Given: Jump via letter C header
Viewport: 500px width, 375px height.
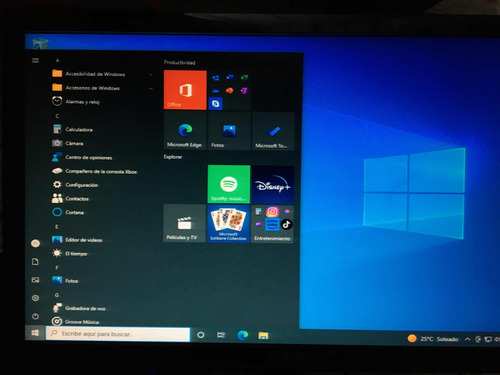Looking at the screenshot, I should pyautogui.click(x=57, y=116).
